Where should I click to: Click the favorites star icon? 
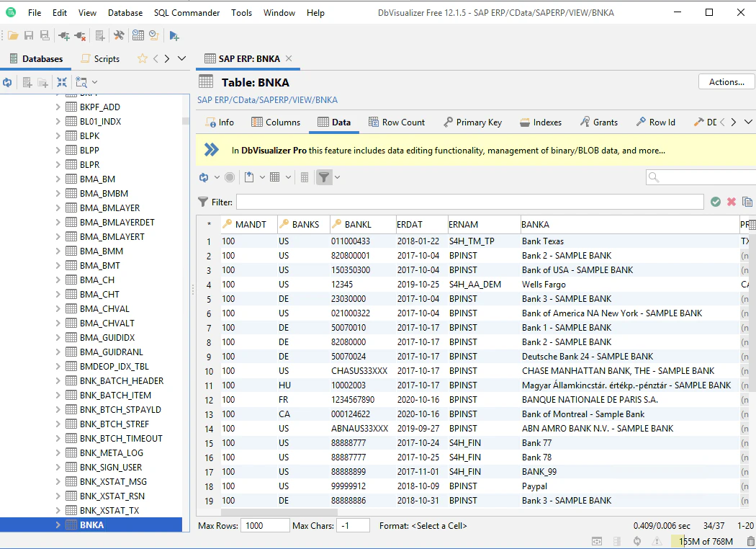[x=143, y=58]
